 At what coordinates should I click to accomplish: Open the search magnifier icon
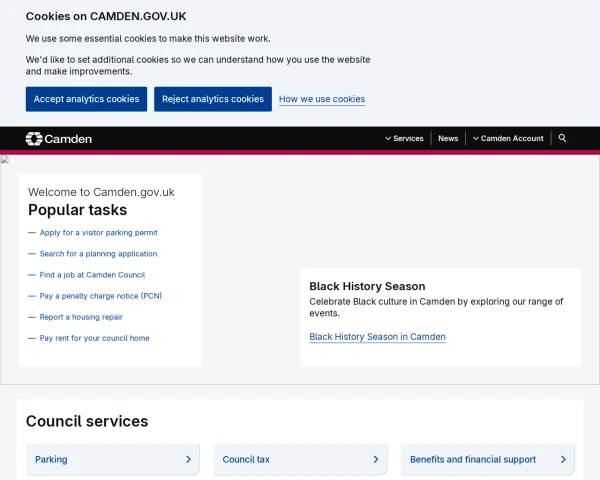point(562,138)
